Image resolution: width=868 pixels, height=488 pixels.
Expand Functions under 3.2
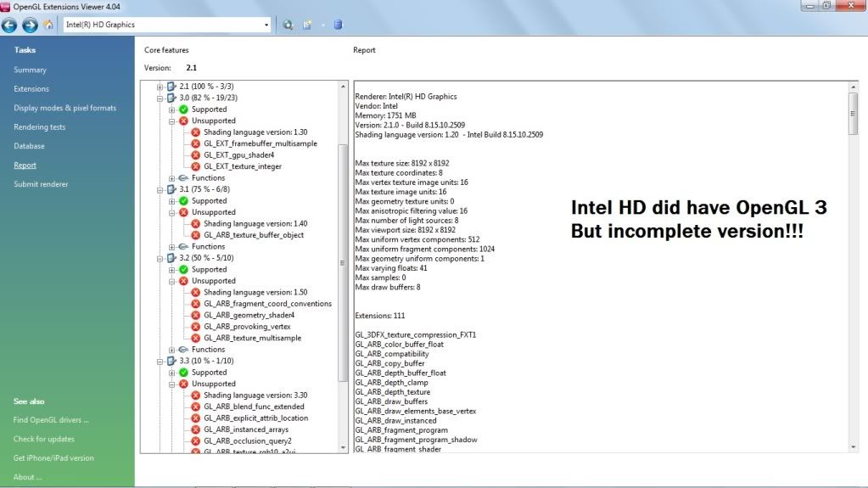point(171,350)
